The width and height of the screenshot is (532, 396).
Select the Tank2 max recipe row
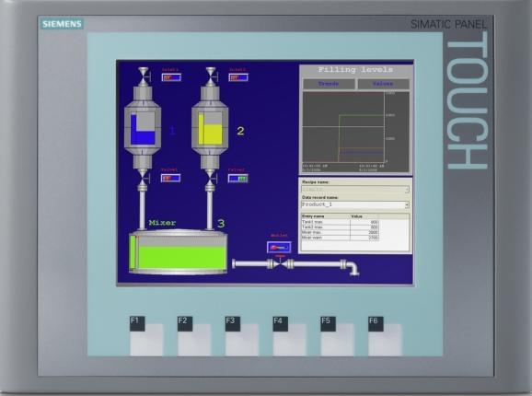(340, 227)
